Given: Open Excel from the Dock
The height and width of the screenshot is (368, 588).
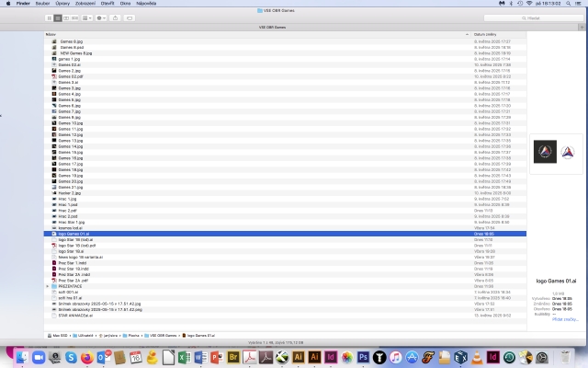Looking at the screenshot, I should pyautogui.click(x=184, y=358).
